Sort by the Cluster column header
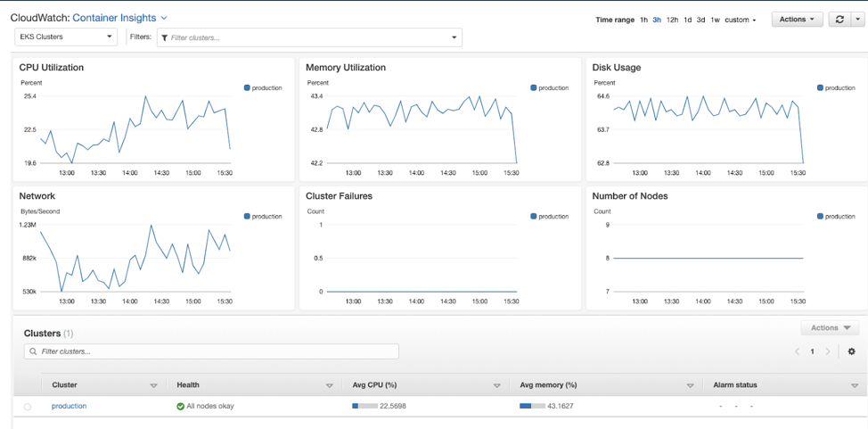 pos(65,384)
